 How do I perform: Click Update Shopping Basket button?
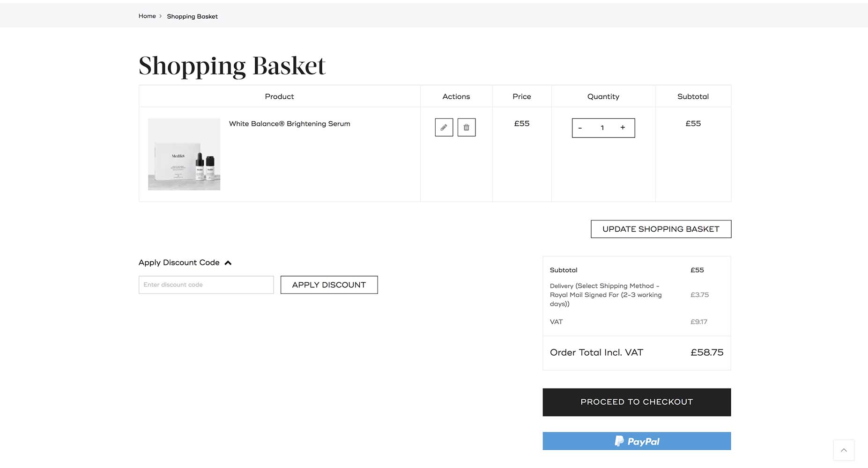coord(660,229)
